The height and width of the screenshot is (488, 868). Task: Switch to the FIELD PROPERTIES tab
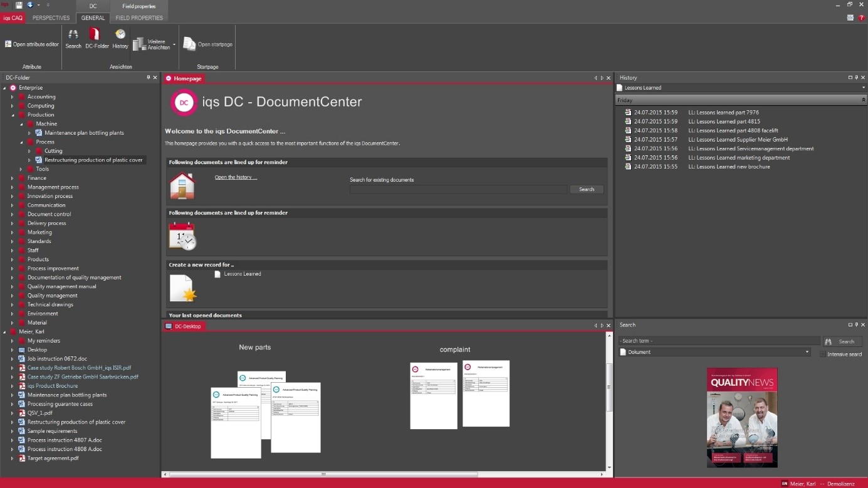click(139, 18)
